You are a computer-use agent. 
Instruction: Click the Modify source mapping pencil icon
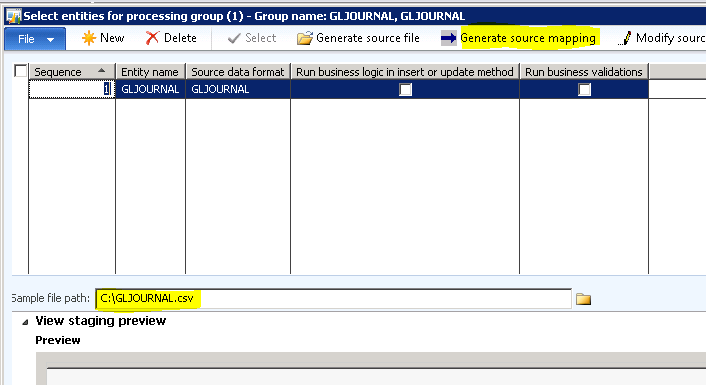pyautogui.click(x=625, y=38)
